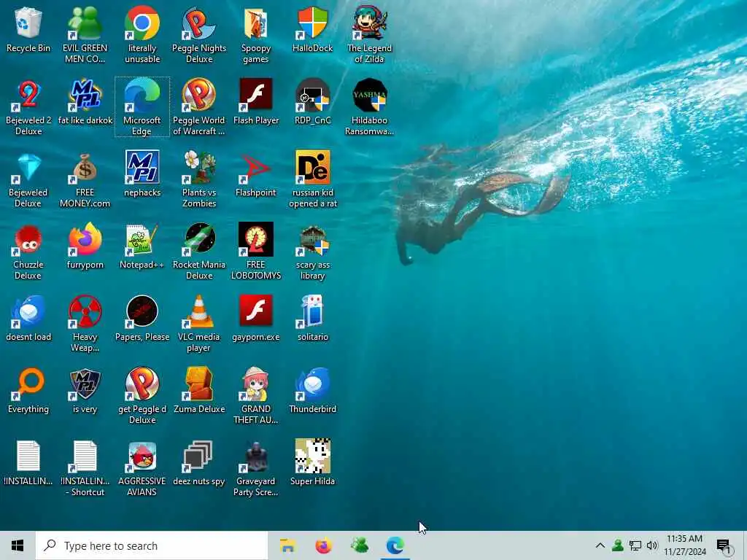Screen dimensions: 747x560
Task: Select the Firefox icon labeled furryporn
Action: [85, 246]
